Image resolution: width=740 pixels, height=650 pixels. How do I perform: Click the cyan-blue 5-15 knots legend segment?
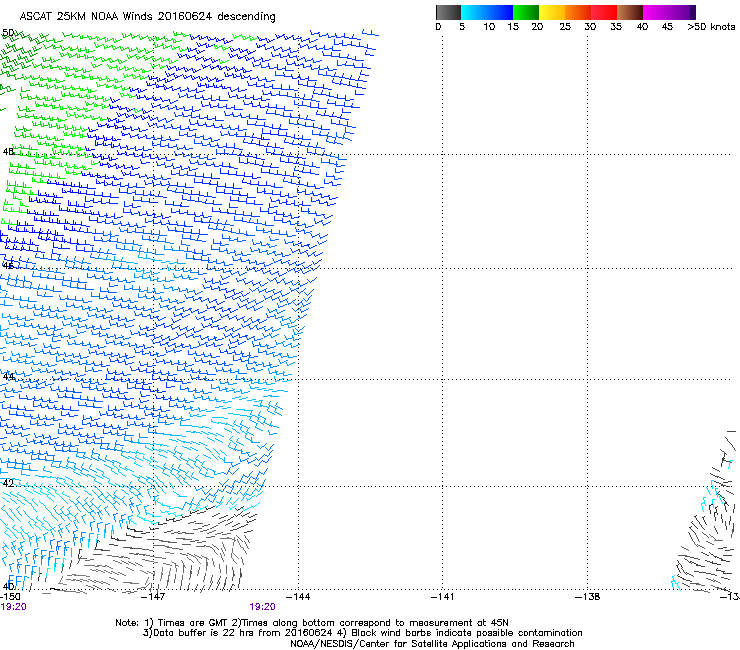click(487, 12)
